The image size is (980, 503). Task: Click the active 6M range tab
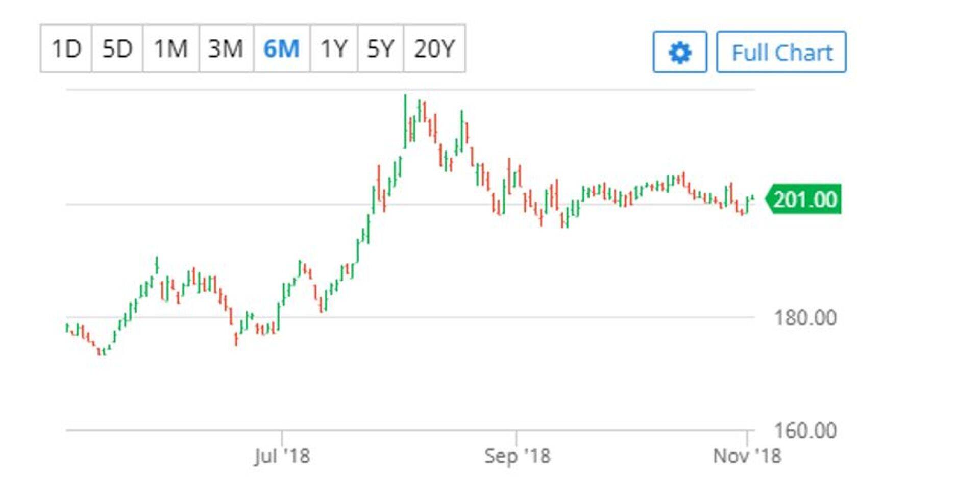[x=281, y=48]
